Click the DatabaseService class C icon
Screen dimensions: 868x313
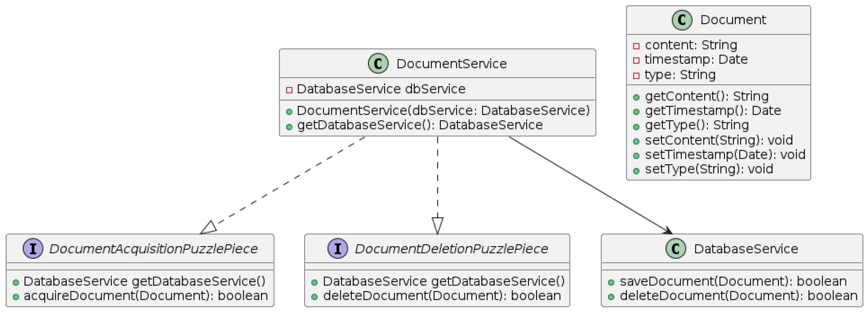[676, 249]
